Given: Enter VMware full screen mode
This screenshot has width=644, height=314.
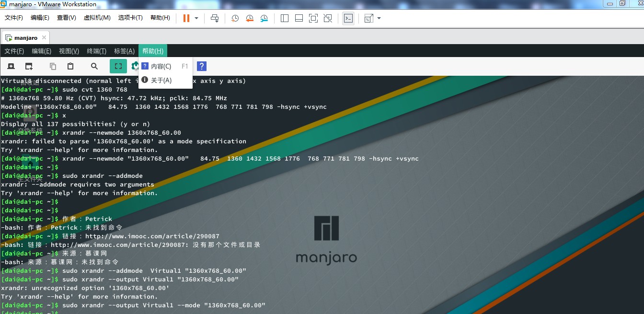Looking at the screenshot, I should coord(313,18).
